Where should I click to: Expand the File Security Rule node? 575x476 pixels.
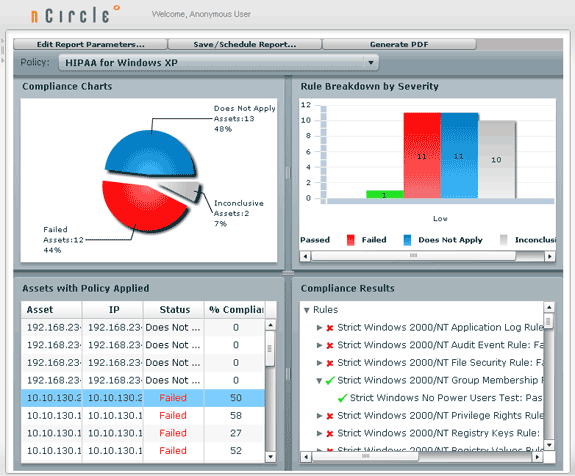319,363
